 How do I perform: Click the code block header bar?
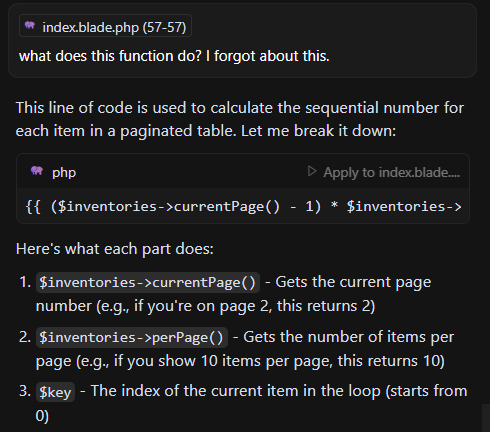coord(243,171)
